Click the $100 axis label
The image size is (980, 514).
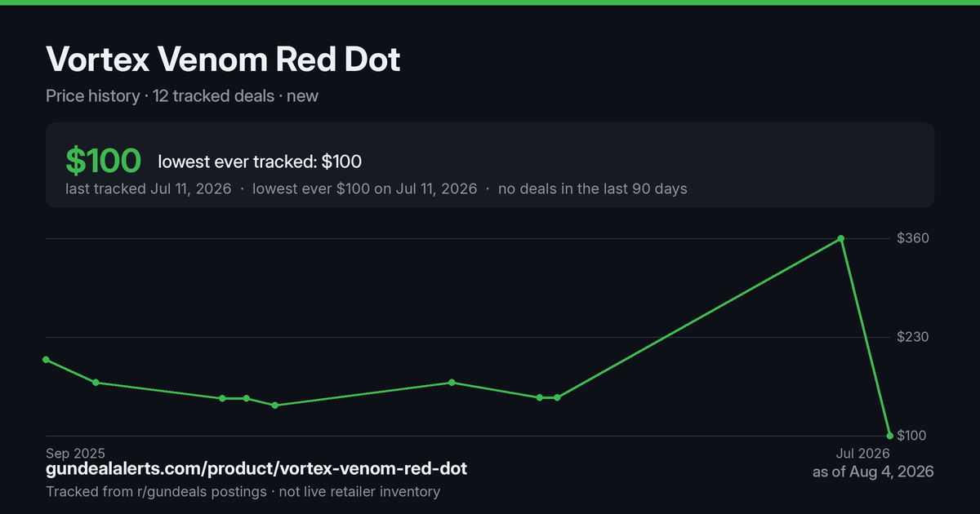pyautogui.click(x=913, y=436)
